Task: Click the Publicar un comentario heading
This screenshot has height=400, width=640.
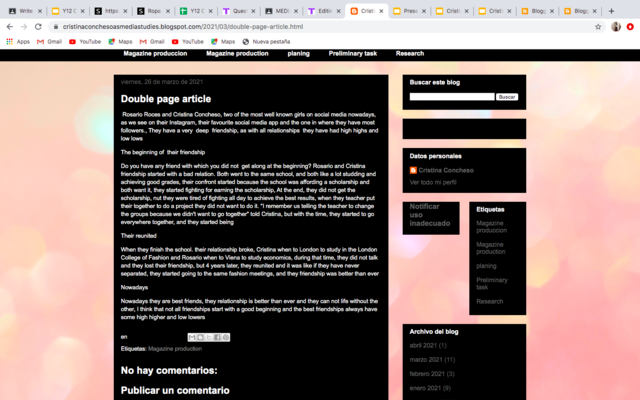Action: (x=175, y=390)
